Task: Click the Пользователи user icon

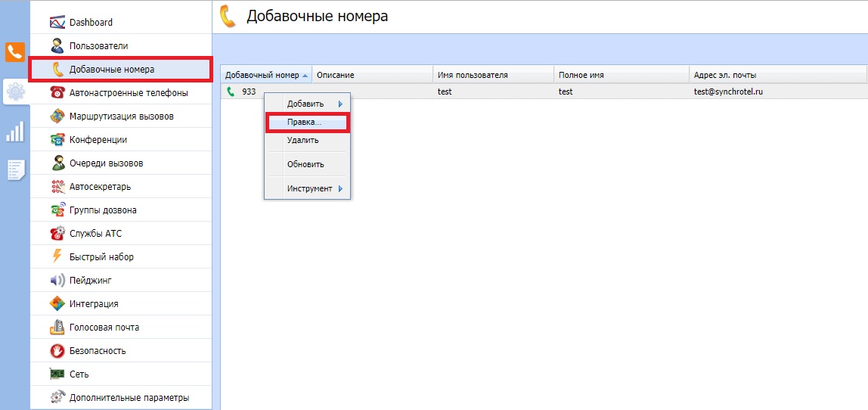Action: [57, 46]
